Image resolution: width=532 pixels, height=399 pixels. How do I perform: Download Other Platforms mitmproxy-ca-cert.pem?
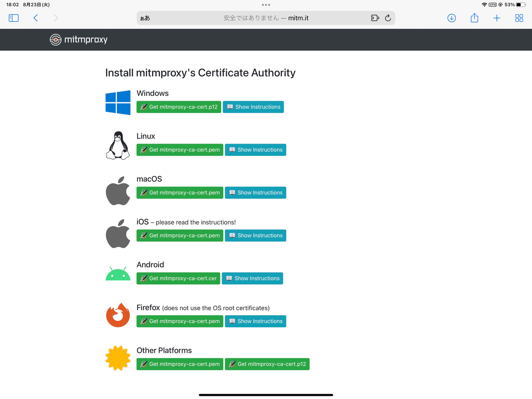180,364
